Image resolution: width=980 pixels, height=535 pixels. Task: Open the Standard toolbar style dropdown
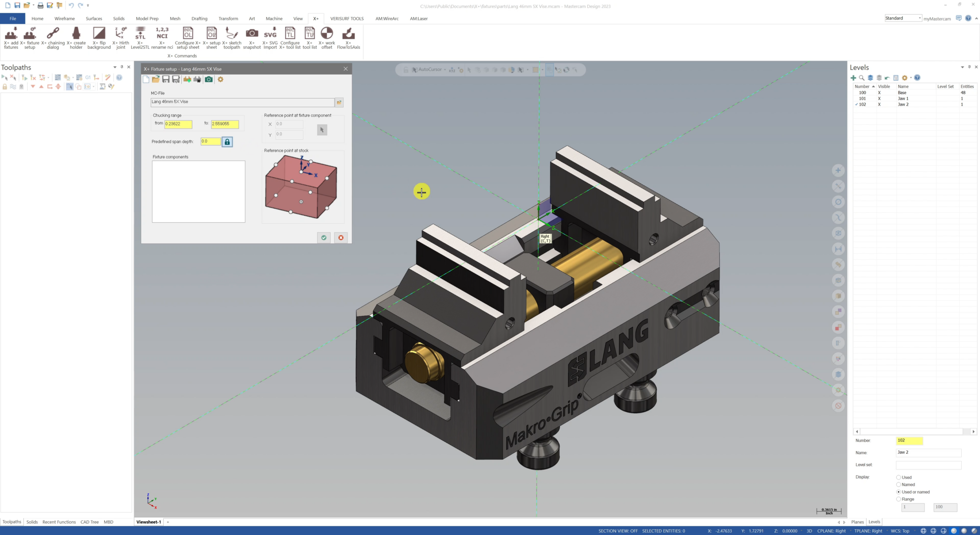[919, 18]
